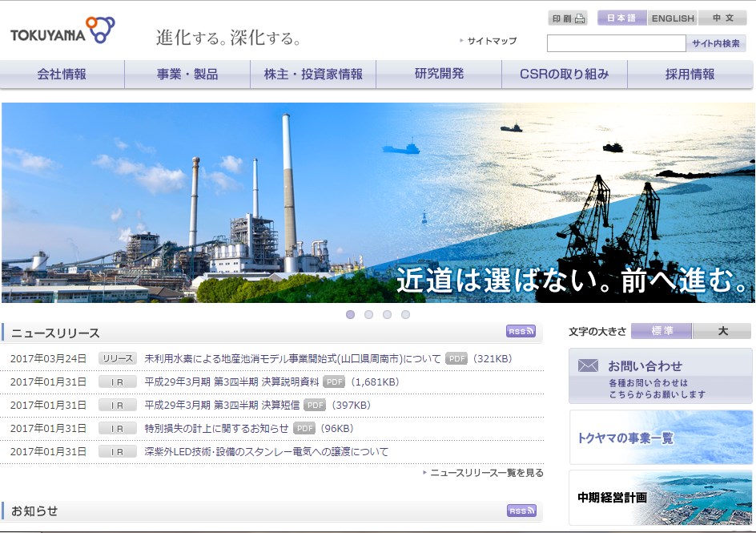This screenshot has width=756, height=533.
Task: Open 第3四半期 決算説明資料 link
Action: pos(231,382)
